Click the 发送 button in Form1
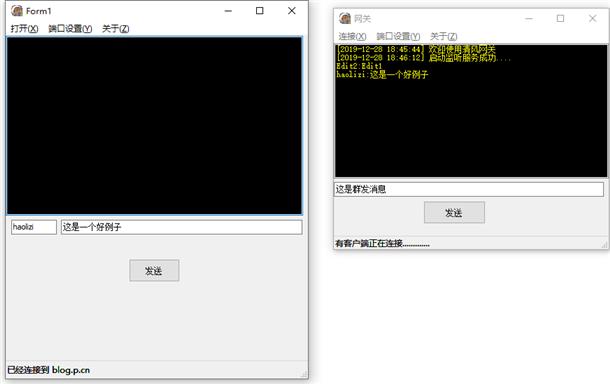 tap(154, 270)
